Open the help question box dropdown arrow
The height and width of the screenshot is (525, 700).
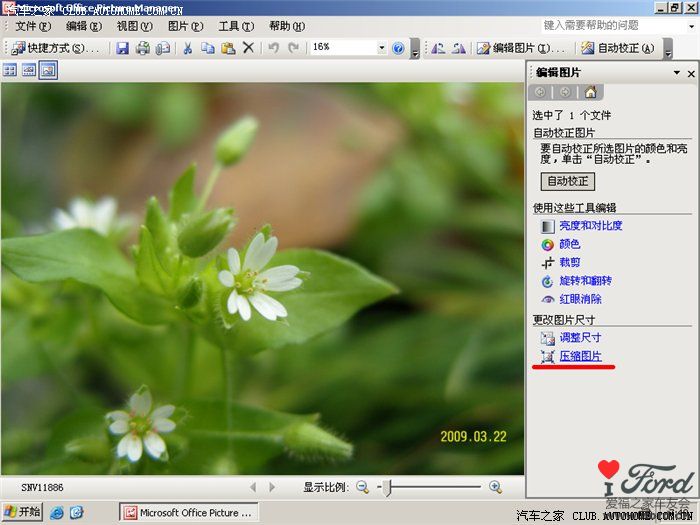[x=692, y=26]
